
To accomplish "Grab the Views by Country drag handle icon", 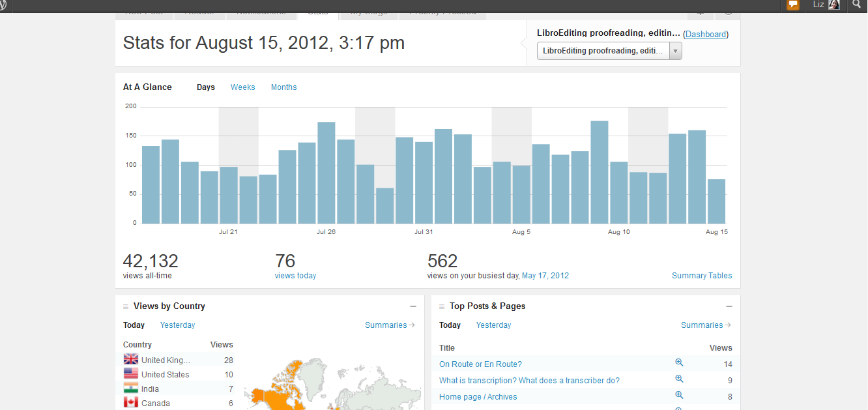I will [126, 306].
